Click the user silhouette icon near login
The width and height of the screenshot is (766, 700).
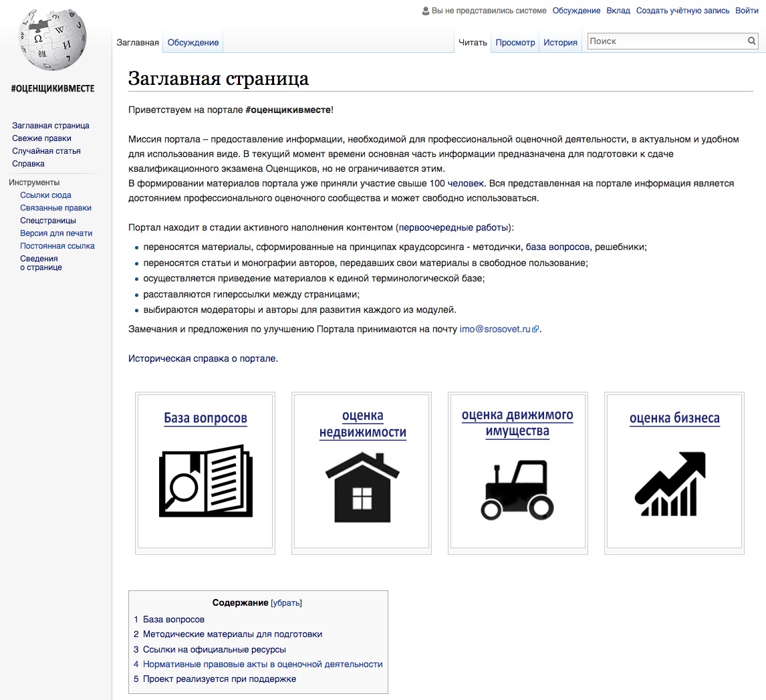426,11
